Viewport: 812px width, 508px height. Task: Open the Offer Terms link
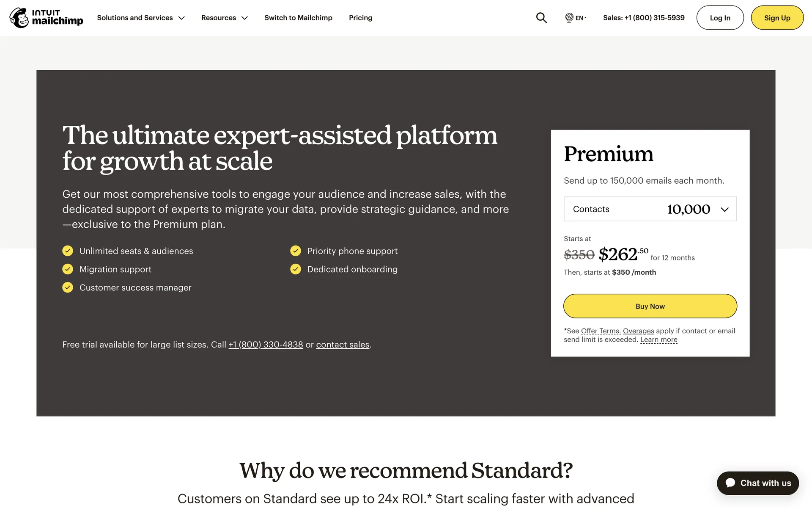pyautogui.click(x=601, y=331)
